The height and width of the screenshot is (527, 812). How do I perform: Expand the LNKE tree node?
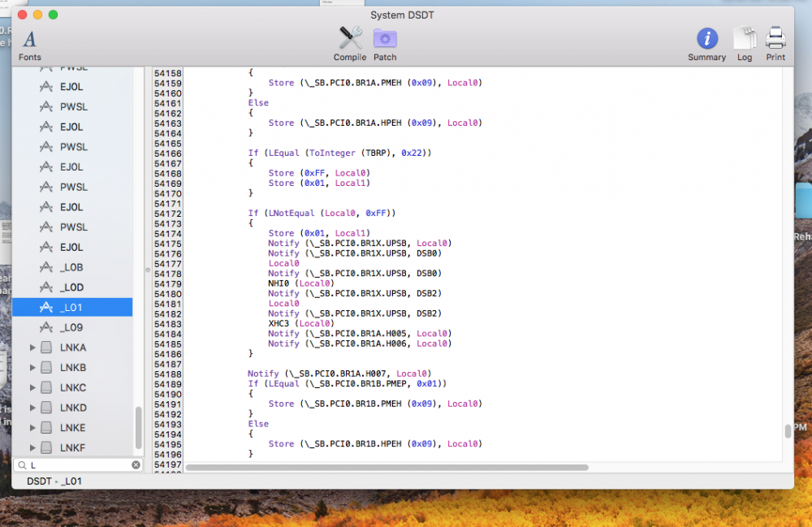(x=32, y=428)
